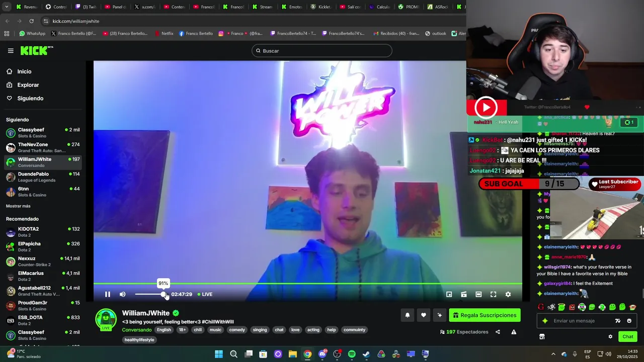Viewport: 644px width, 362px height.
Task: Open WhatsApp bookmark
Action: pos(32,34)
